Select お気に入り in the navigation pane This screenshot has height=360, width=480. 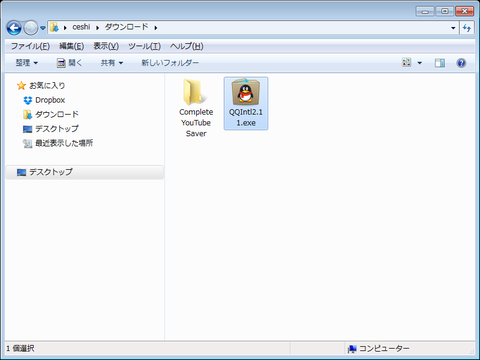pos(47,86)
